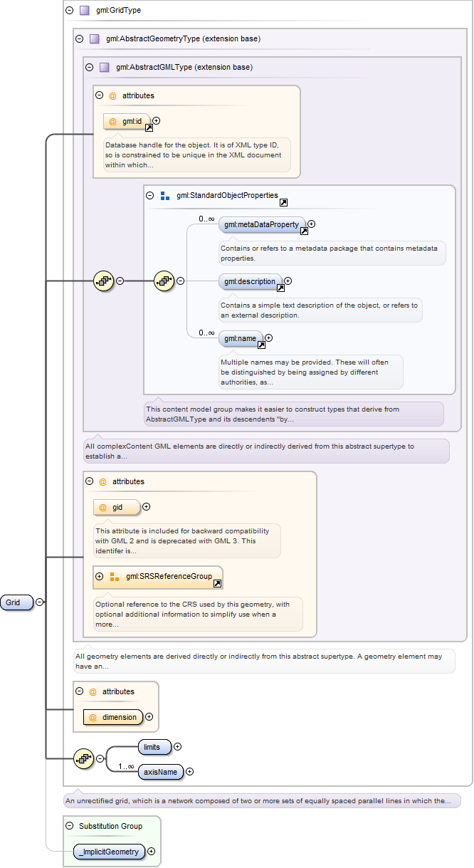This screenshot has width=474, height=868.
Task: Follow the gml:description reference arrow
Action: click(280, 288)
